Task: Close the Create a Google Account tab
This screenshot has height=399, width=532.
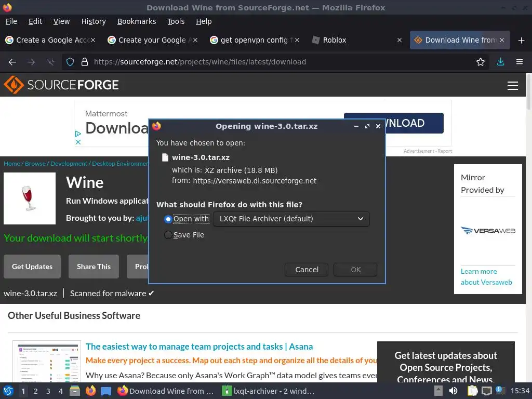Action: coord(93,40)
